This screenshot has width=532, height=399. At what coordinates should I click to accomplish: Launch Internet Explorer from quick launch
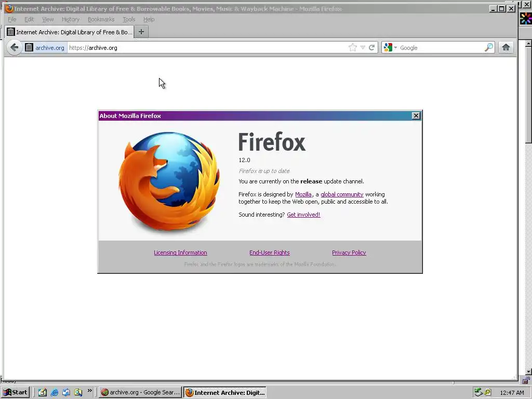point(54,392)
